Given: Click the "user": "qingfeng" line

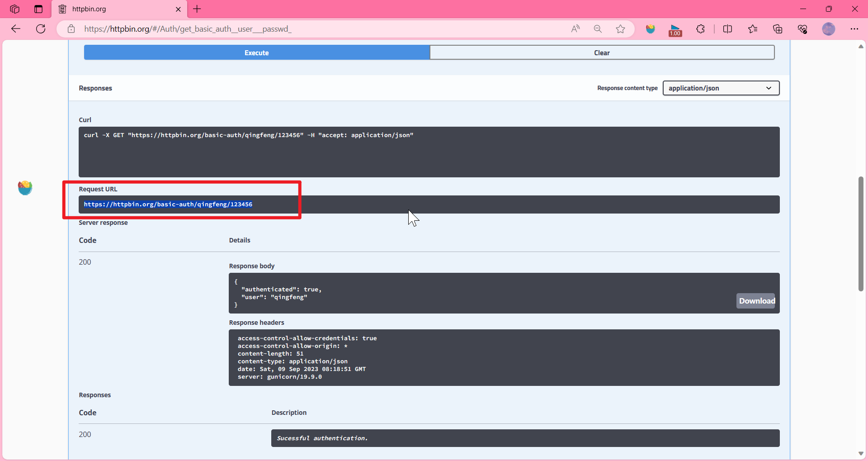Looking at the screenshot, I should 274,297.
